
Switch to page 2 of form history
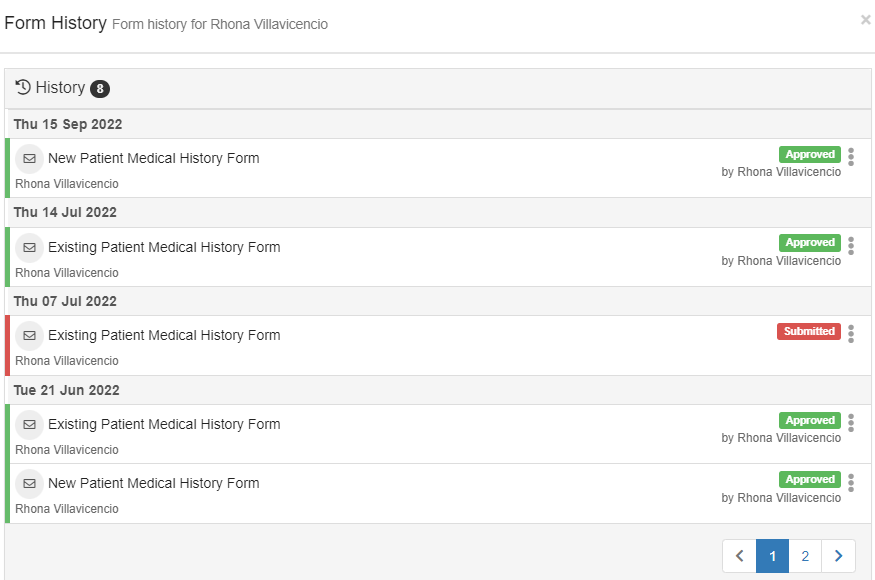(x=805, y=555)
